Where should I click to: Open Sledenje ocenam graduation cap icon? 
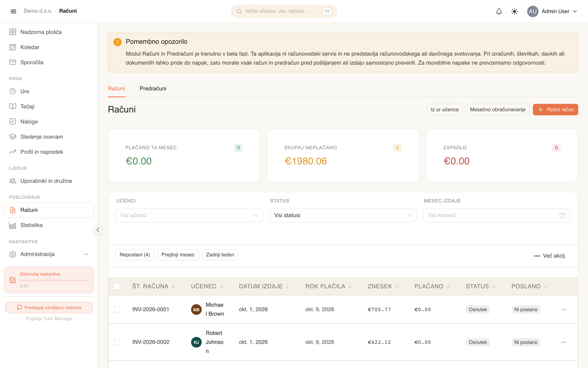tap(13, 137)
